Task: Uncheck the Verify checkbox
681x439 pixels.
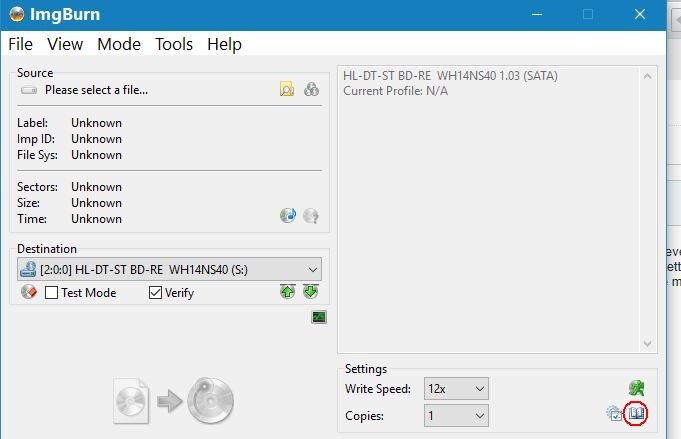Action: click(x=155, y=293)
